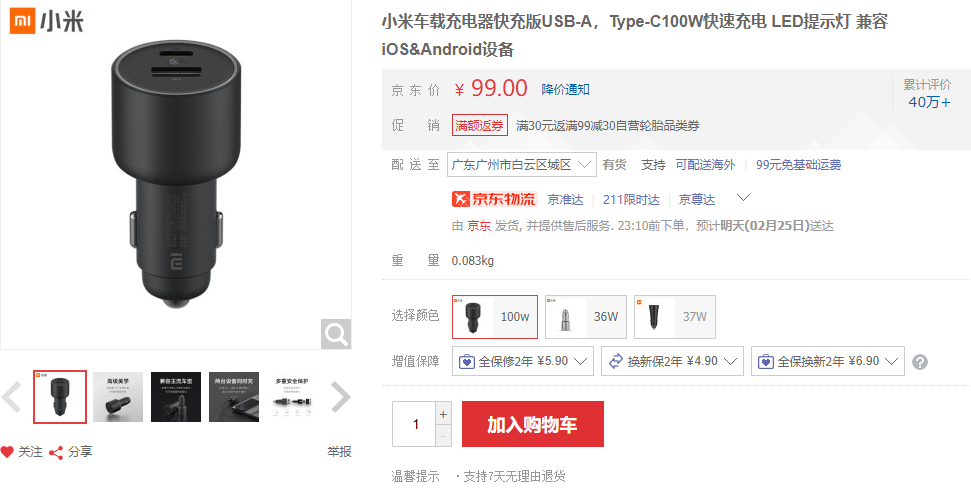Expand the 换新保2年 warranty dropdown

pyautogui.click(x=672, y=361)
